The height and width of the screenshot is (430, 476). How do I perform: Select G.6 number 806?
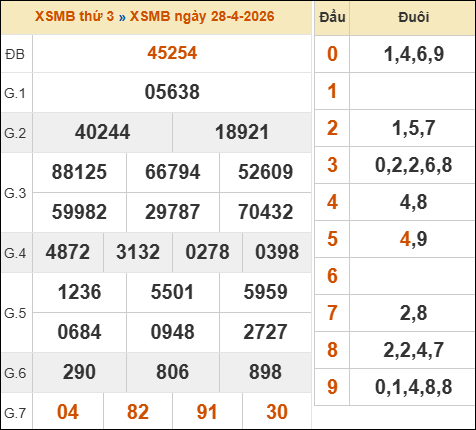[173, 372]
